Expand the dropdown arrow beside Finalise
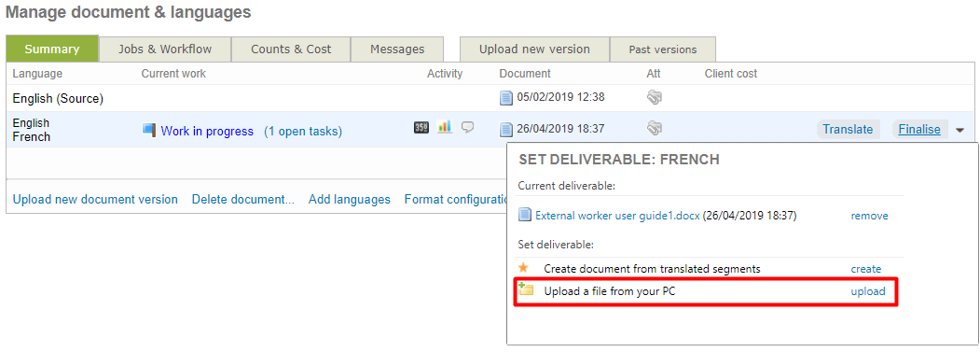Viewport: 980px width, 352px height. click(960, 131)
